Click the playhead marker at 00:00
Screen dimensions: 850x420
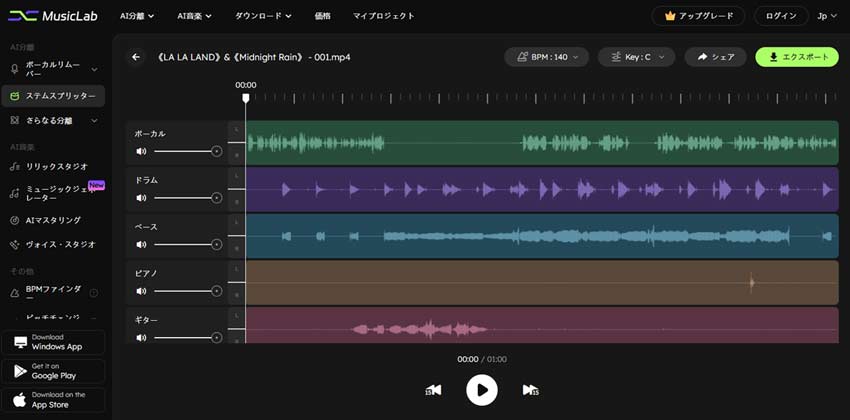246,97
